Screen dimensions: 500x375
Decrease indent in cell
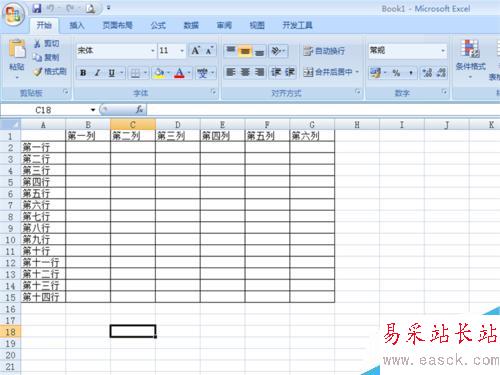[276, 72]
